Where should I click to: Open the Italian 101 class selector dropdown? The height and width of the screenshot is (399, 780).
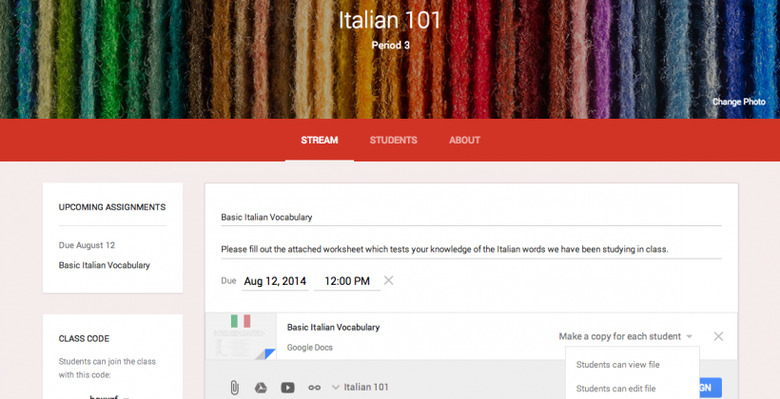point(360,387)
